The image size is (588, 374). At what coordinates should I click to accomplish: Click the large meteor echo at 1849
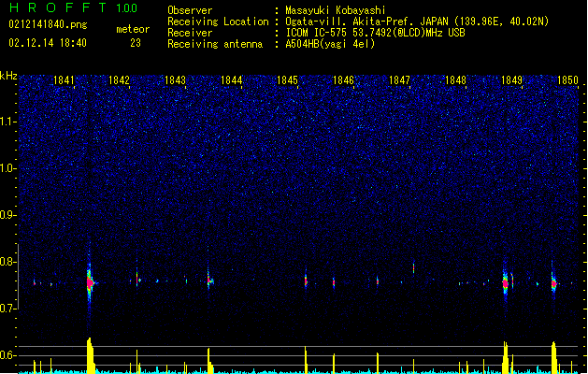[x=506, y=283]
